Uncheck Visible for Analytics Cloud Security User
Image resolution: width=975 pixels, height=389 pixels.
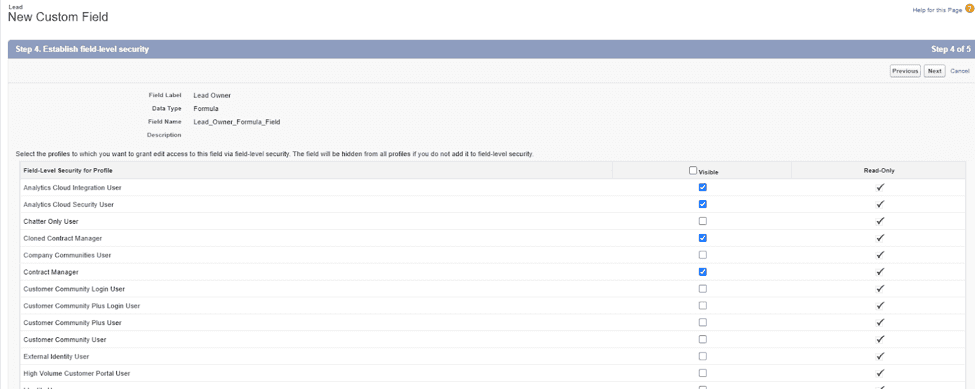[703, 204]
